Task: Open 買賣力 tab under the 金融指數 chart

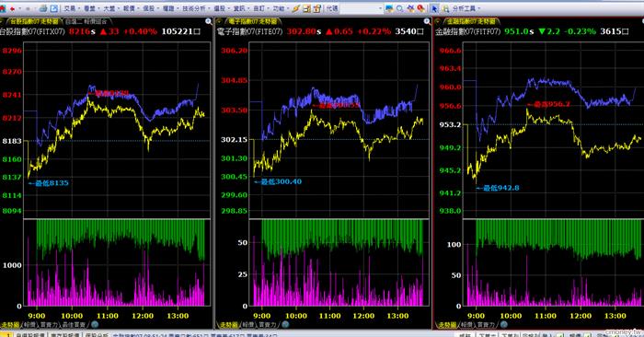Action: coord(486,325)
